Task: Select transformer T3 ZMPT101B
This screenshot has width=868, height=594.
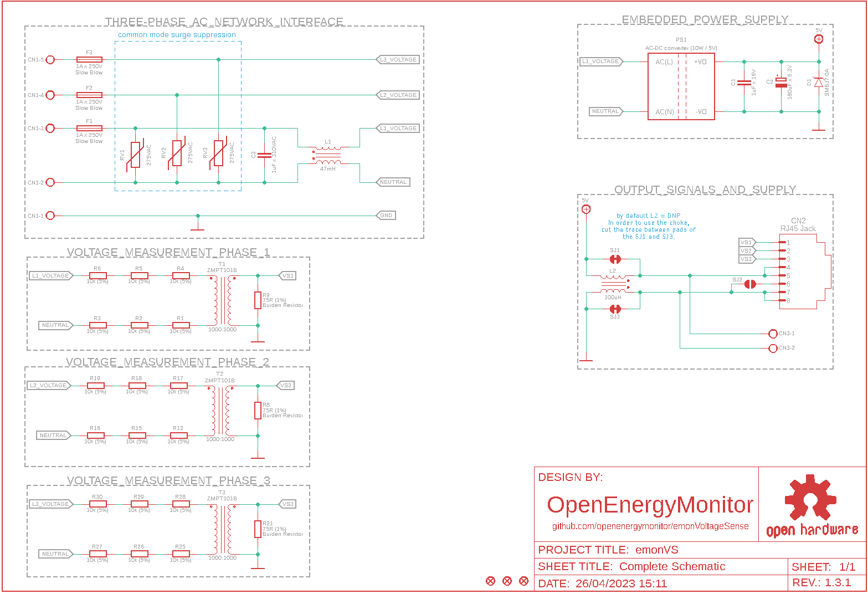Action: [222, 529]
